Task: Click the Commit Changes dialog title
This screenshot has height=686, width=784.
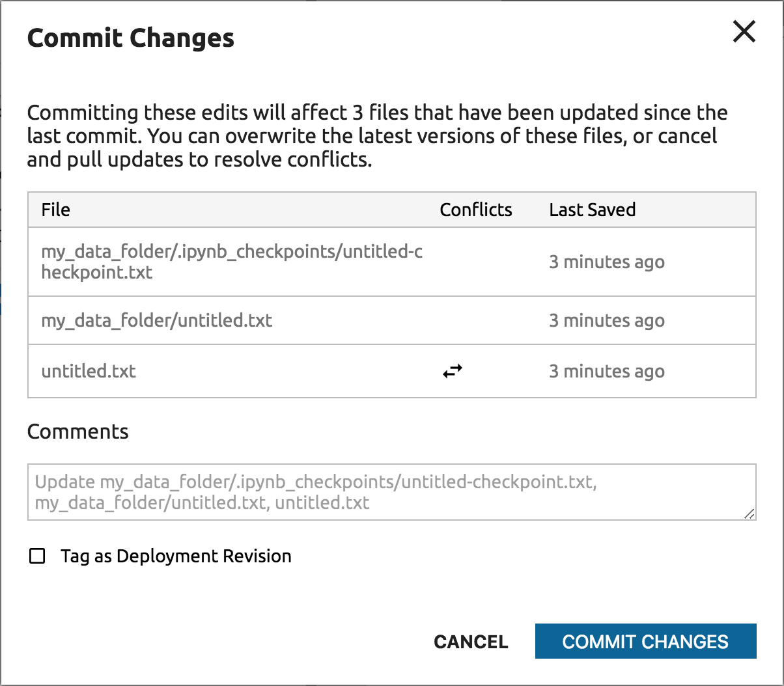Action: (x=130, y=38)
